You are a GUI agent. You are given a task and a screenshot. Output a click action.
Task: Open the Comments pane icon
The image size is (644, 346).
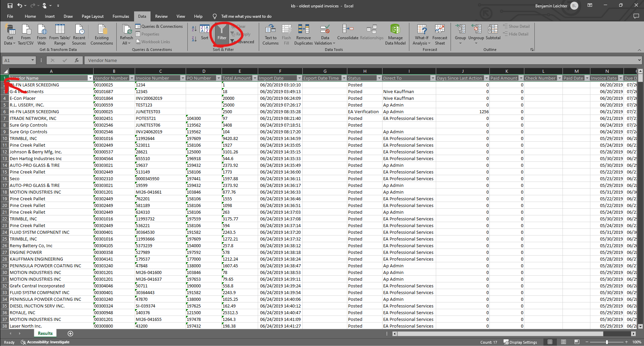636,16
